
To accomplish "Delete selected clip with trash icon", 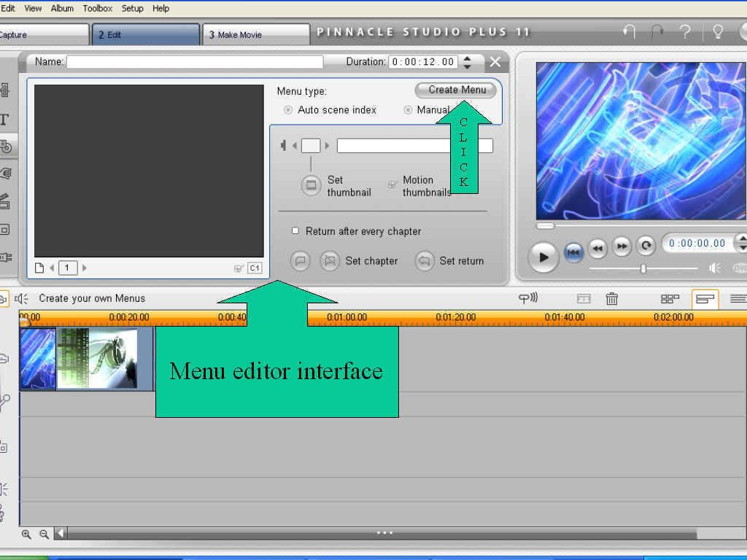I will [x=612, y=298].
